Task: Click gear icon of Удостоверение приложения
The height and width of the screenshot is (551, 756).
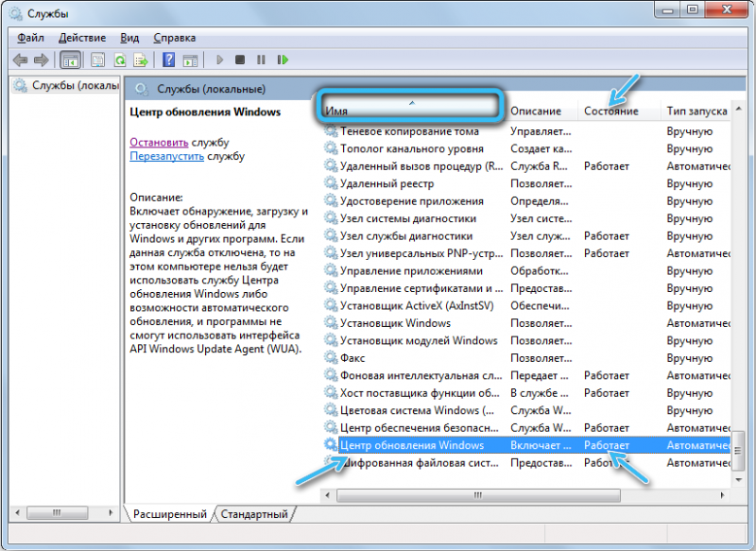Action: 330,200
